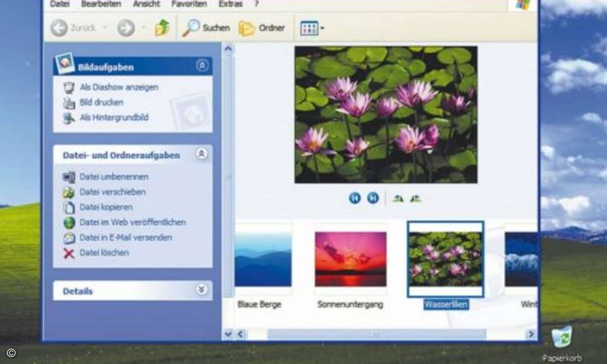
Task: Click Datei in E-Mail versenden
Action: coord(125,237)
